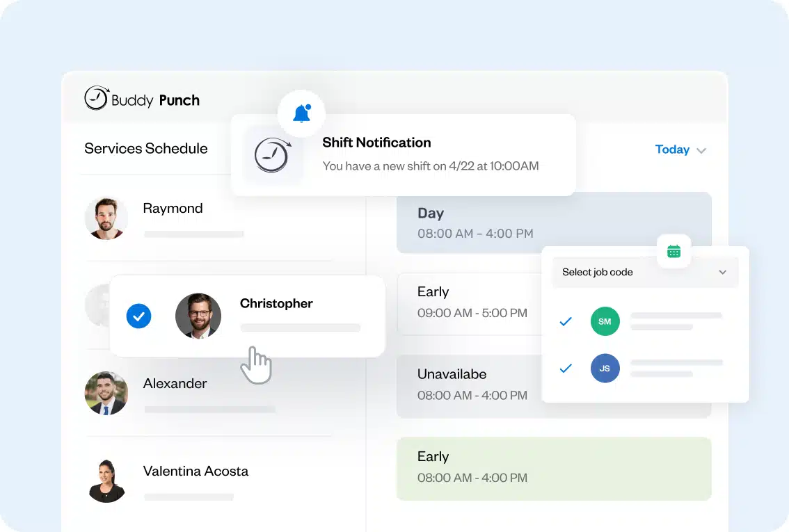
Task: Select the Christopher name
Action: (x=276, y=304)
